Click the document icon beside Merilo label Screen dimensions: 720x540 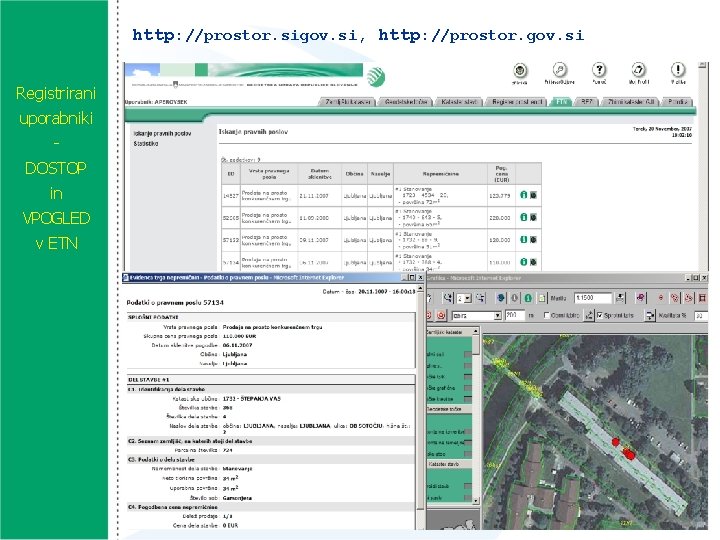tap(542, 298)
